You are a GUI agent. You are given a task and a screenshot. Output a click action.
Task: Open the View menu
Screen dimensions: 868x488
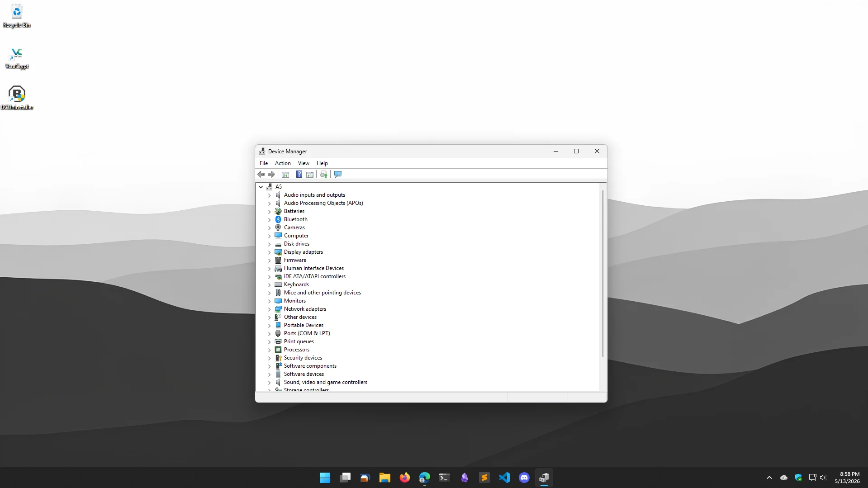(304, 163)
